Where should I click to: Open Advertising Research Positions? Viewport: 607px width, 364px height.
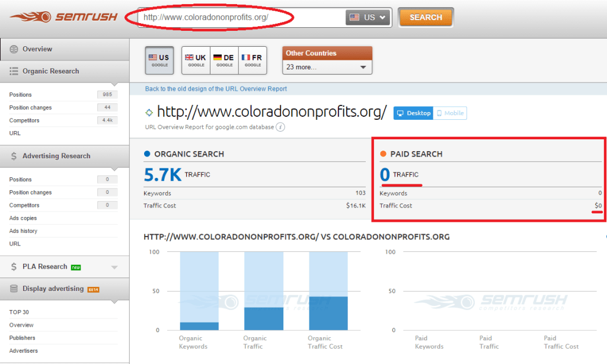point(21,180)
